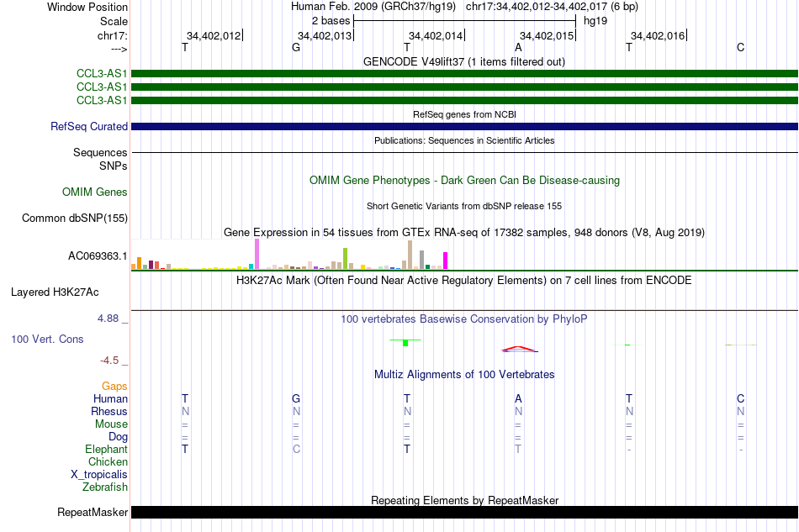Open RefSeq genes from NCBI title
Image resolution: width=799 pixels, height=532 pixels.
tap(465, 114)
